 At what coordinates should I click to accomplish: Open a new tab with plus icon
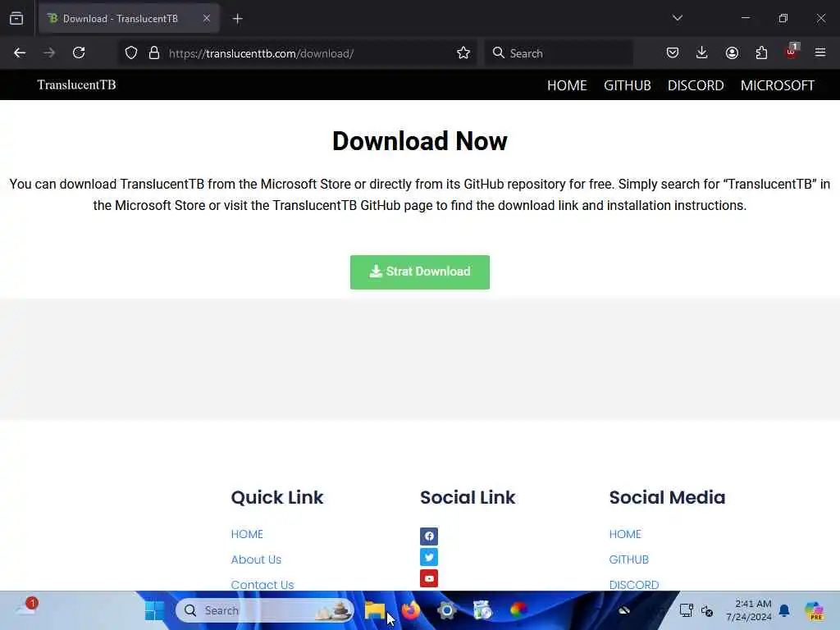coord(237,19)
